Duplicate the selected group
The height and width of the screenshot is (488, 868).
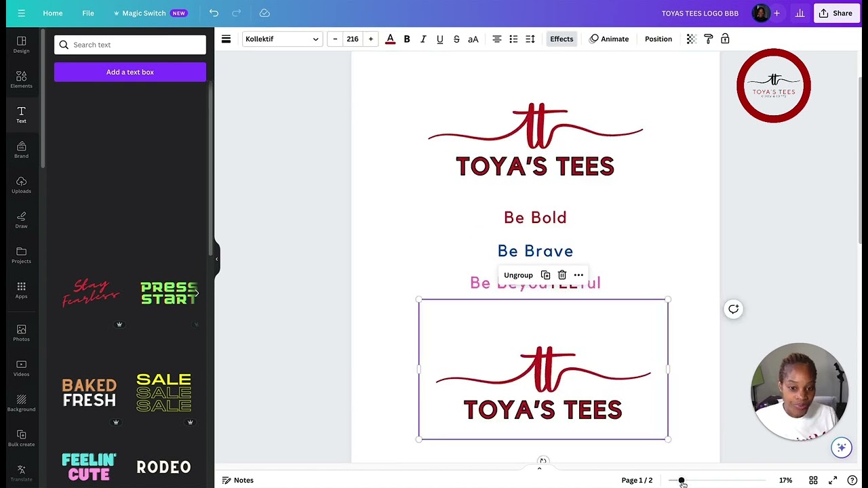545,275
